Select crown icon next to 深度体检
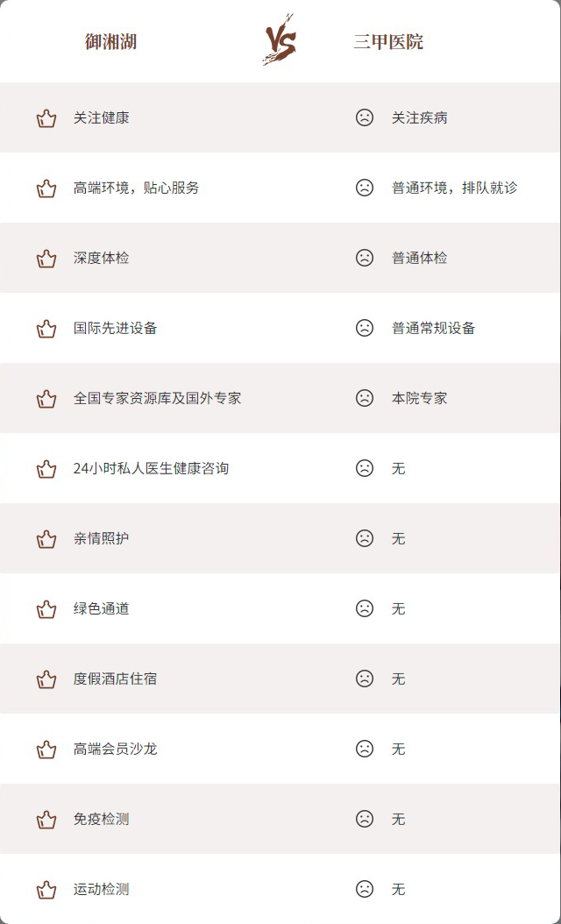Image resolution: width=561 pixels, height=924 pixels. 46,258
